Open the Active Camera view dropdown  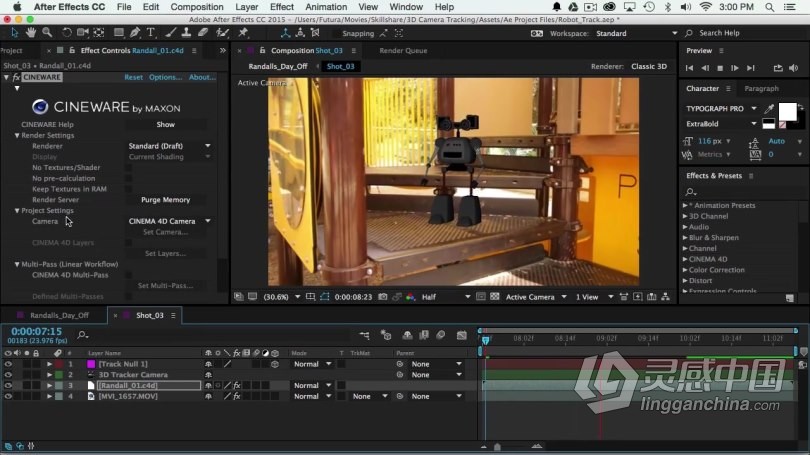pos(536,297)
